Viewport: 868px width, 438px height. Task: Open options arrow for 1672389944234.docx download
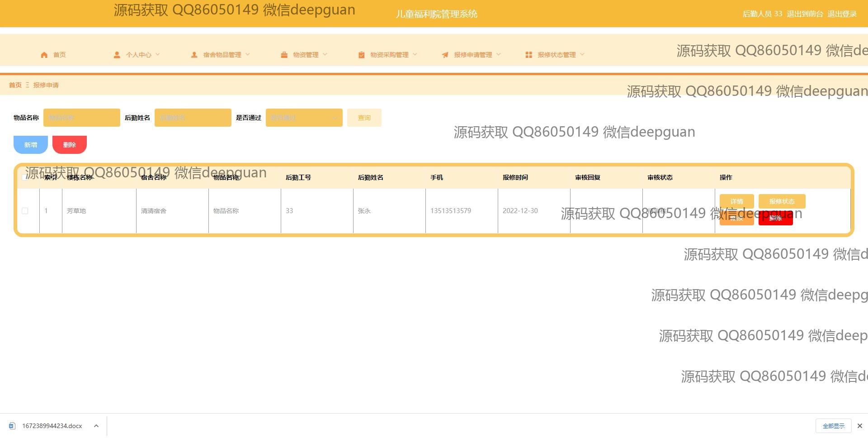(x=96, y=426)
